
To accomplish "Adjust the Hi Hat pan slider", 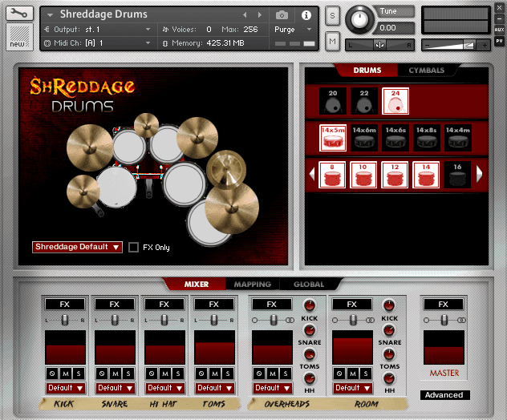I will [164, 320].
